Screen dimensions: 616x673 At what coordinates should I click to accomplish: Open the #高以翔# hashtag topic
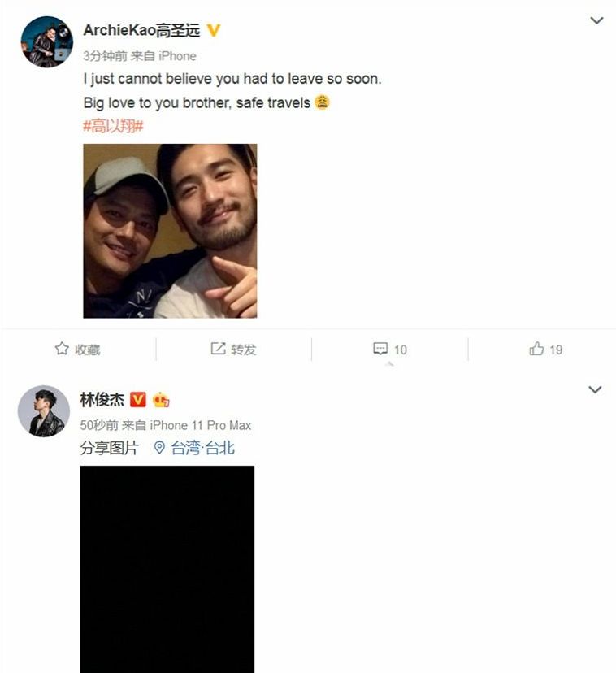[113, 127]
